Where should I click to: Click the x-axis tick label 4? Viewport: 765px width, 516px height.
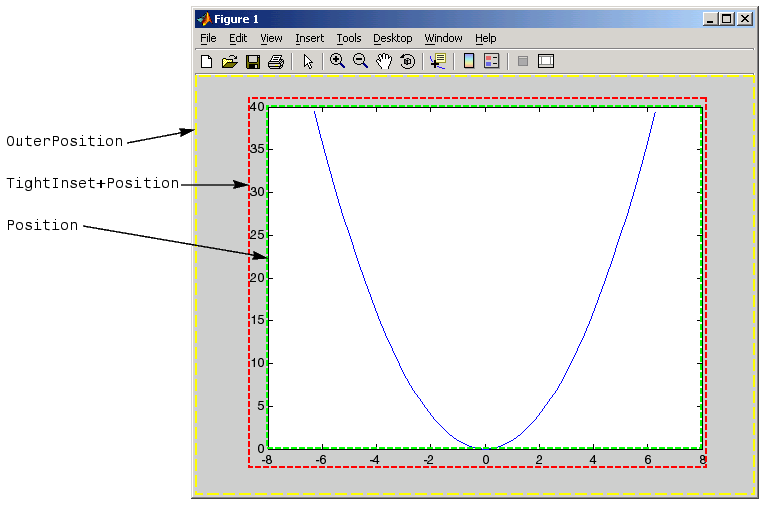click(x=593, y=459)
